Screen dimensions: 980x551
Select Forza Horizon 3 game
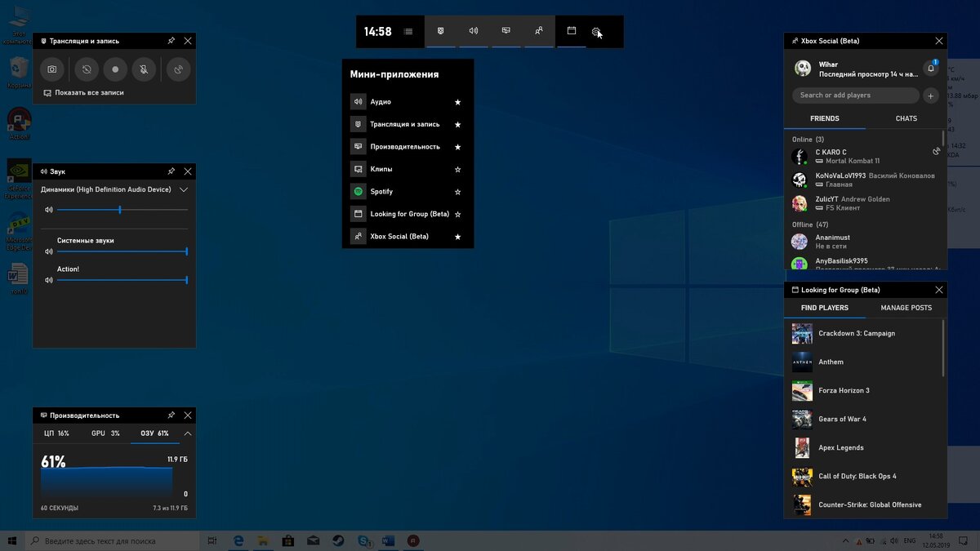(x=862, y=390)
